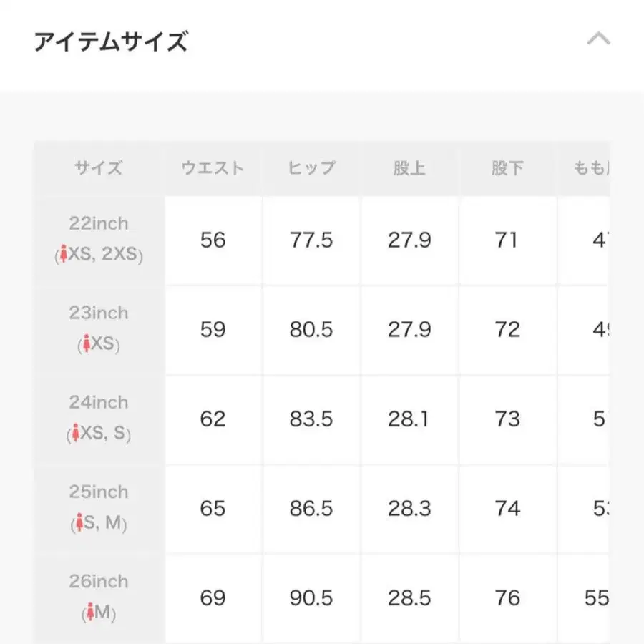Image resolution: width=644 pixels, height=644 pixels.
Task: Click the partially visible もも column header
Action: [591, 169]
